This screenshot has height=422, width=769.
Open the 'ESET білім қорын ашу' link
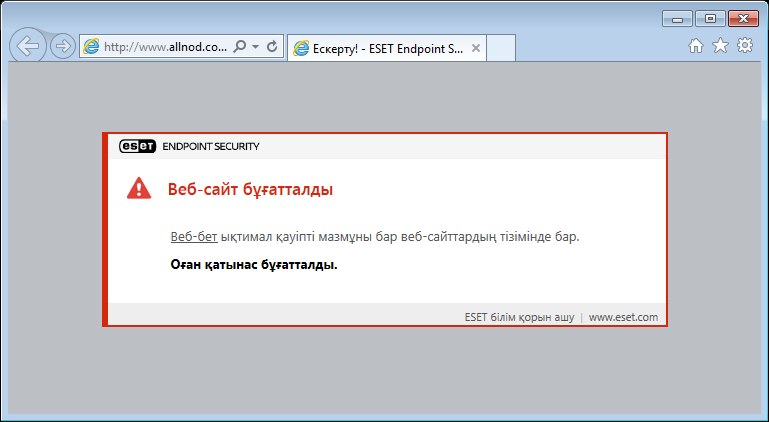click(x=519, y=317)
